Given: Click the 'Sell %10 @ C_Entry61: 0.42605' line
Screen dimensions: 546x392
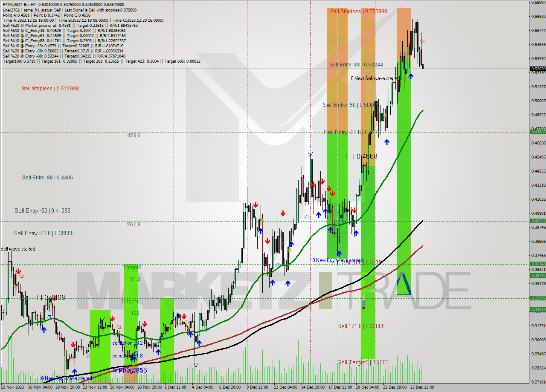Looking at the screenshot, I should (x=64, y=35).
